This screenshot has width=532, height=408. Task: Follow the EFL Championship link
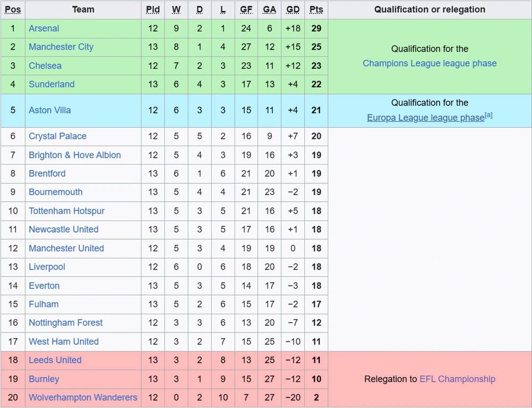[457, 379]
